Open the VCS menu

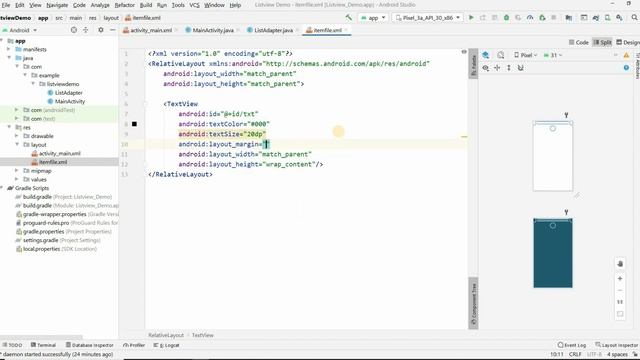point(194,5)
